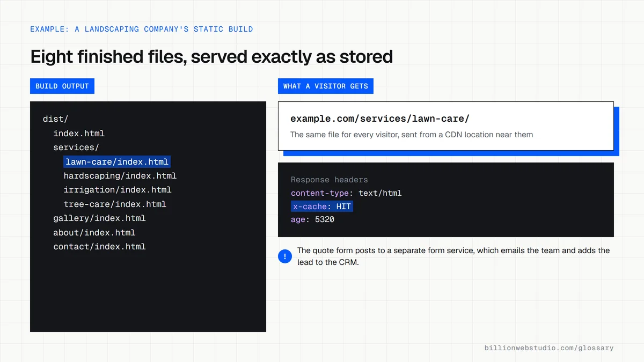Click the age: 5320 header line

(x=312, y=219)
